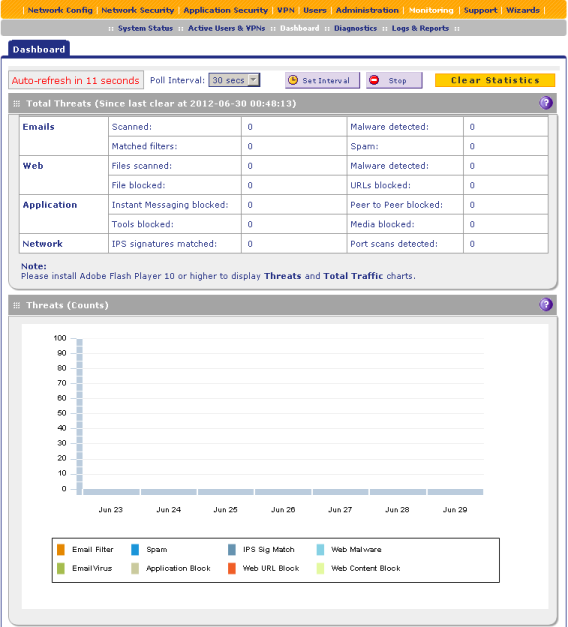
Task: Click the 'Note:' heading text
Action: 34,266
